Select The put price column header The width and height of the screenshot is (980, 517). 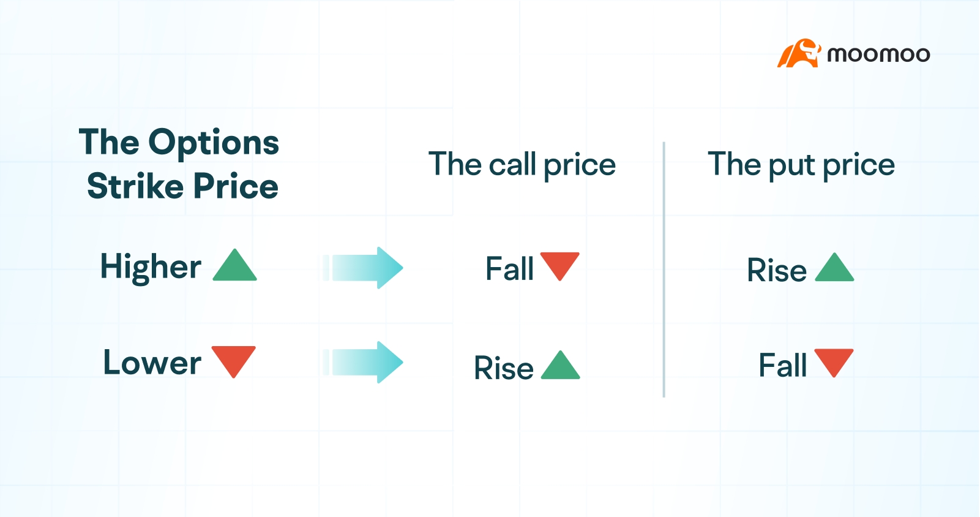pyautogui.click(x=801, y=165)
